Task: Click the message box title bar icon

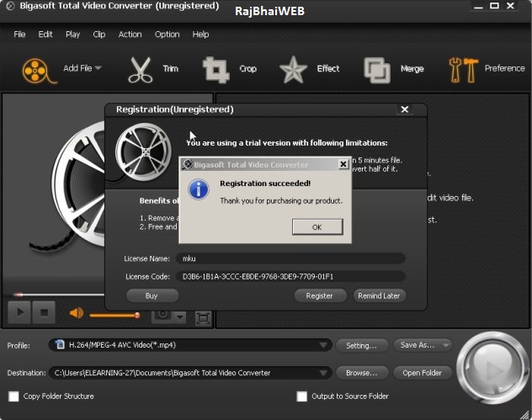Action: [187, 164]
